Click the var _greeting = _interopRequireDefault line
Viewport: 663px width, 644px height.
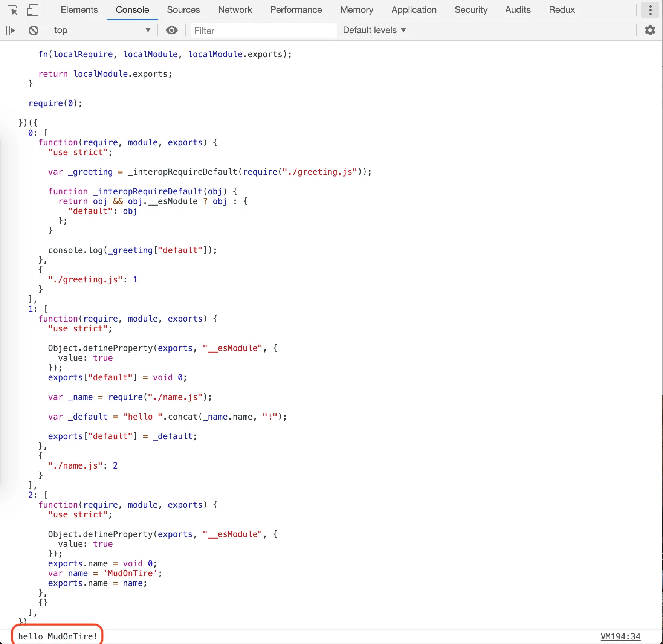pos(210,172)
